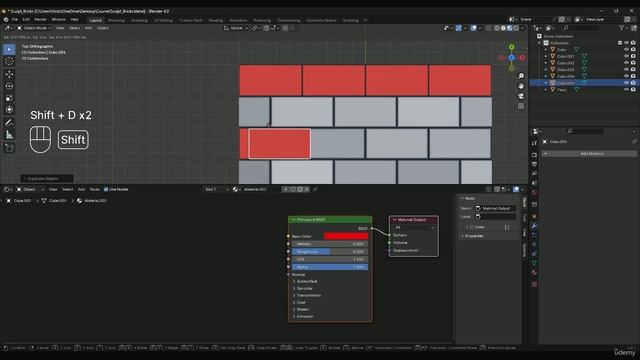Select the Move tool

click(9, 74)
